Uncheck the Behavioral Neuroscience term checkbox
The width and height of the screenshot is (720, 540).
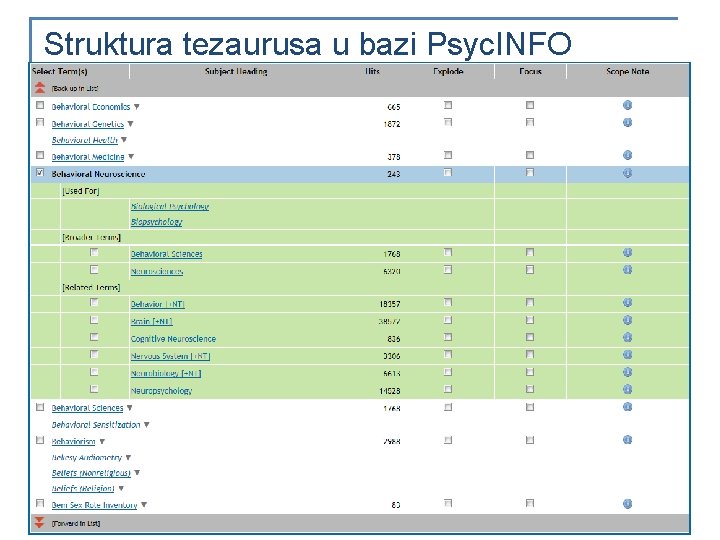[x=40, y=173]
